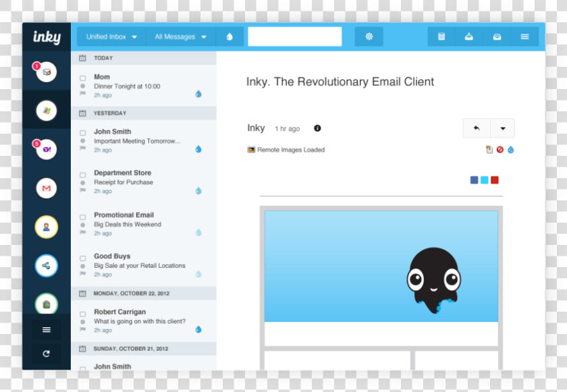The height and width of the screenshot is (392, 567).
Task: Click the droplet on the Department Store message
Action: (198, 191)
